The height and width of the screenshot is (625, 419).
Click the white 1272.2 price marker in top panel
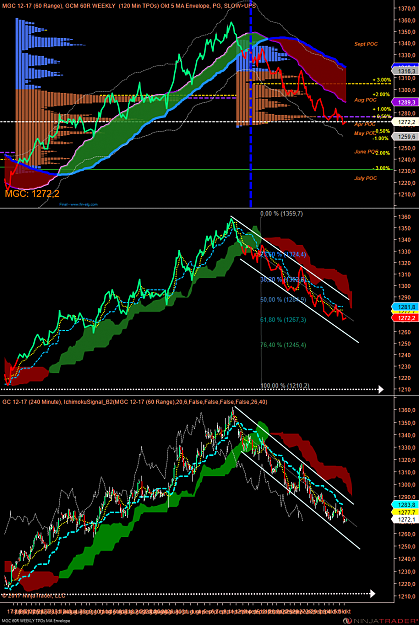click(405, 122)
